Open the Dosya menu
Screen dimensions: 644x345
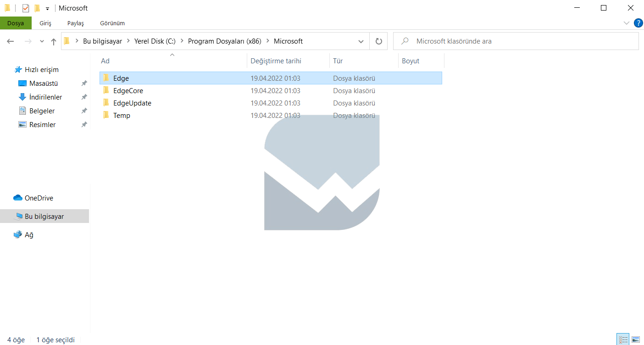pos(16,23)
